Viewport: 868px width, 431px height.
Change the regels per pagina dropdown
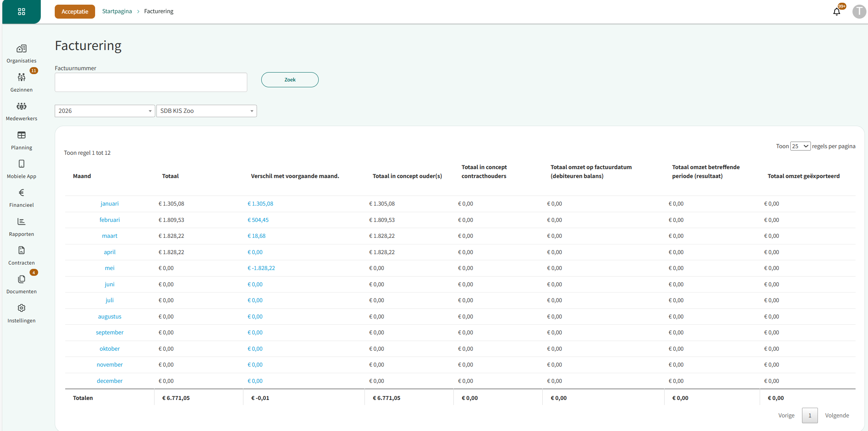800,146
